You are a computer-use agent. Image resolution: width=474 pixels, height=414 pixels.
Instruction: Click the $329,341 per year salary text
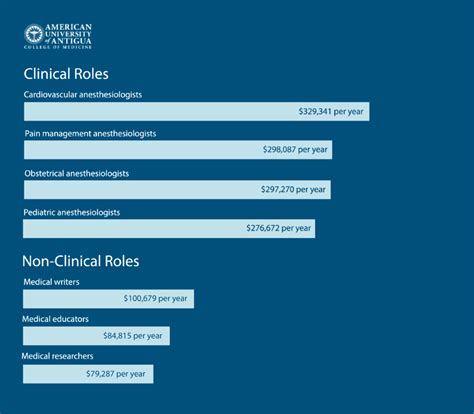coord(331,111)
